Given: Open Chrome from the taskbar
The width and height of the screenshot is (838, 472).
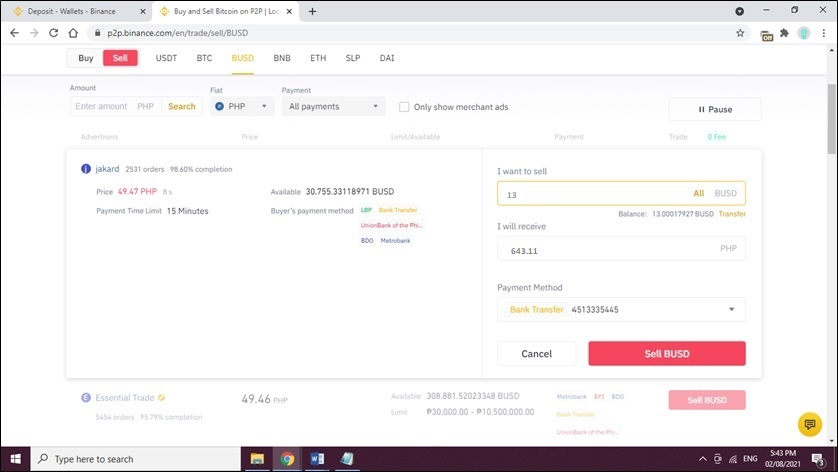Looking at the screenshot, I should point(287,459).
